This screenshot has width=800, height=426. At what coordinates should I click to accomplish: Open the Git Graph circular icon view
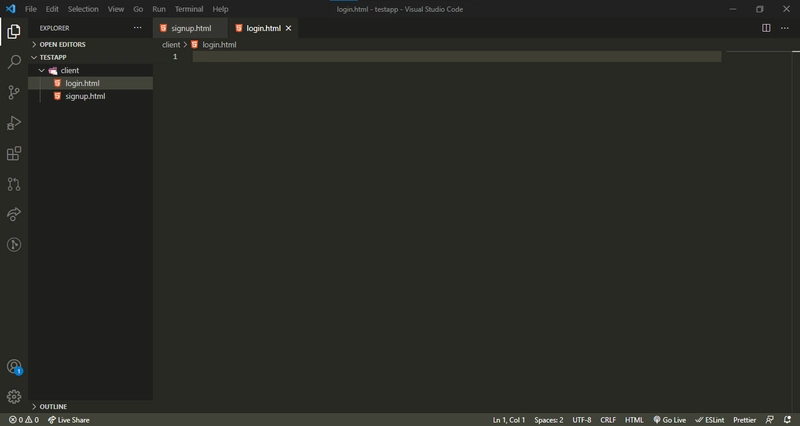click(14, 245)
